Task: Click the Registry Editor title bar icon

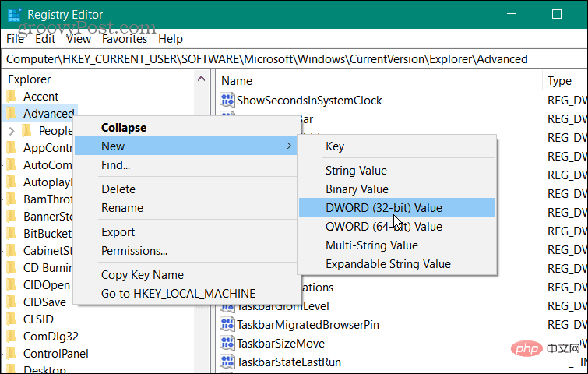Action: (15, 14)
